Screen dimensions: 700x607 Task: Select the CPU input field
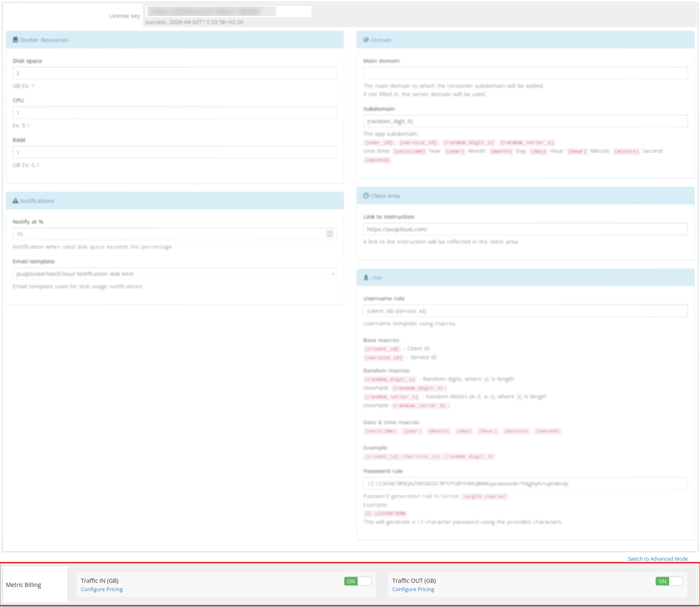coord(174,113)
